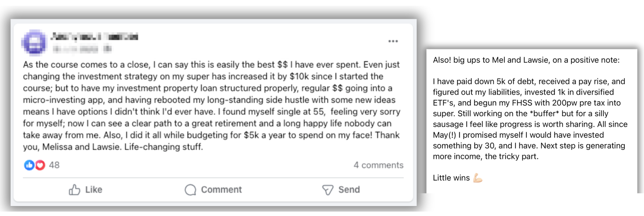The height and width of the screenshot is (216, 644).
Task: Click the Send funnel-shaped icon
Action: coord(328,190)
